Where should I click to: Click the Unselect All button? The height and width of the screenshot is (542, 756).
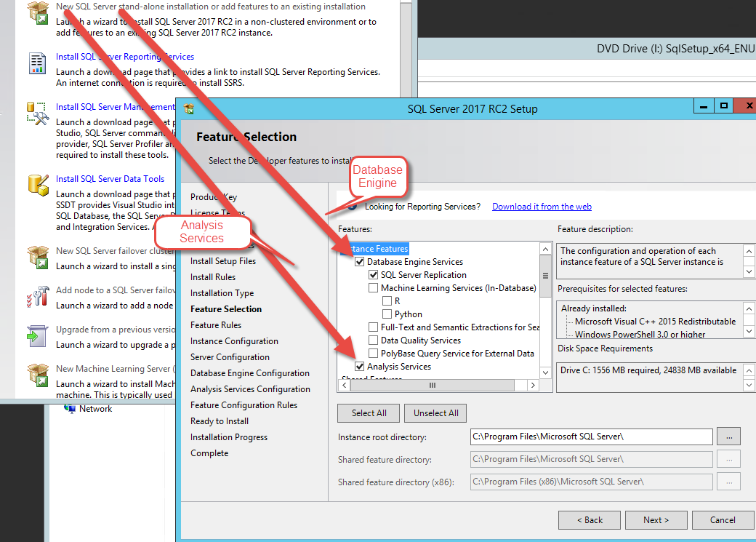pyautogui.click(x=436, y=413)
